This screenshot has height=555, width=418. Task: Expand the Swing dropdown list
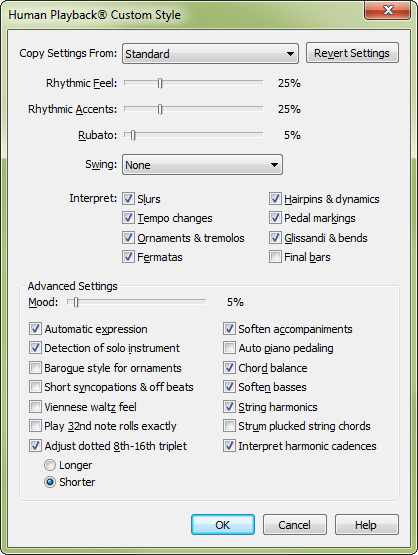click(x=202, y=165)
